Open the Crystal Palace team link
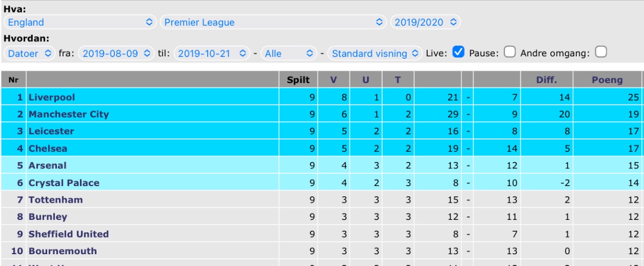 tap(64, 183)
